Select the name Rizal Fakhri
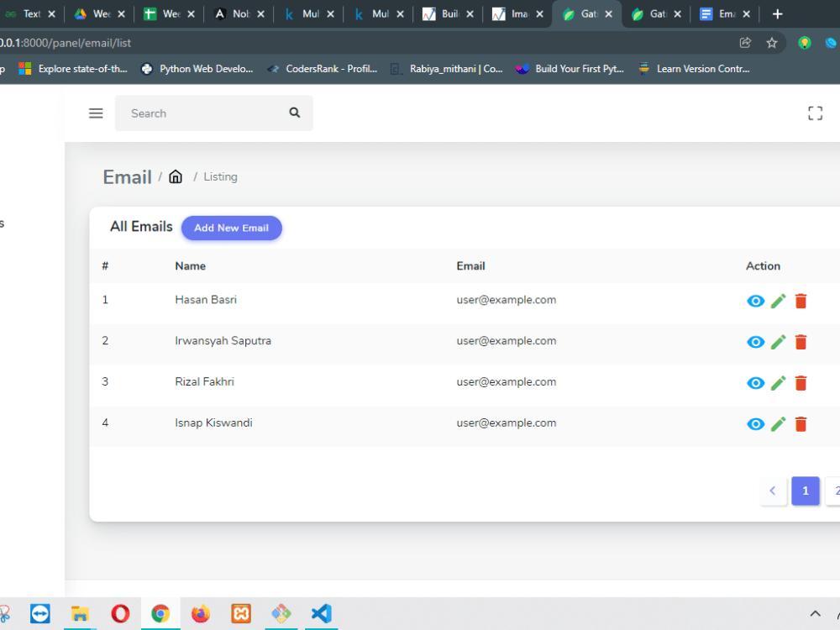 click(204, 382)
